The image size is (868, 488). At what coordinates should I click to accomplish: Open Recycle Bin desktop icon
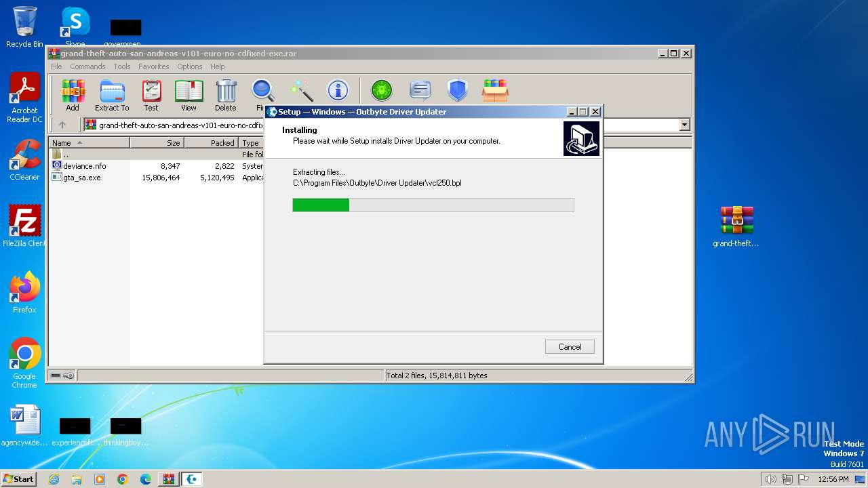pos(24,27)
